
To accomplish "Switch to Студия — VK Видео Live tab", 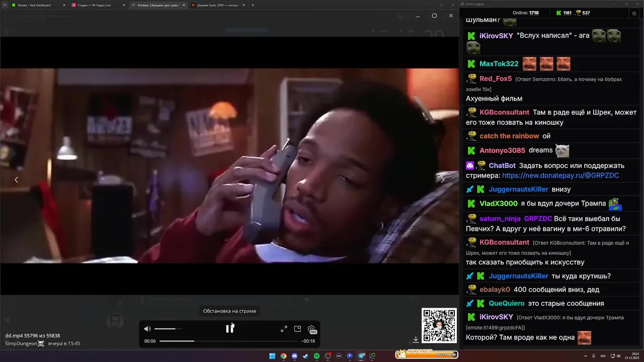I will point(98,5).
